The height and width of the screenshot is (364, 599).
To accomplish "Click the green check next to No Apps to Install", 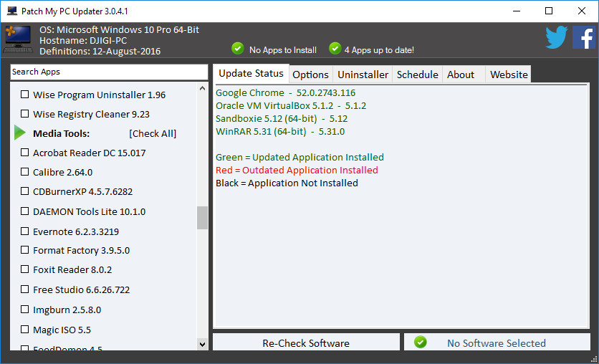I will (238, 49).
